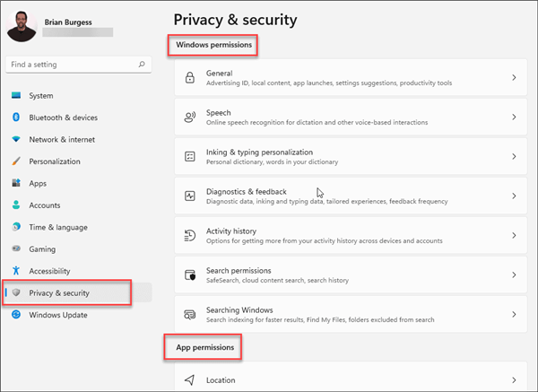Screen dimensions: 538x392
Task: Click the Search permissions shield icon
Action: [189, 274]
